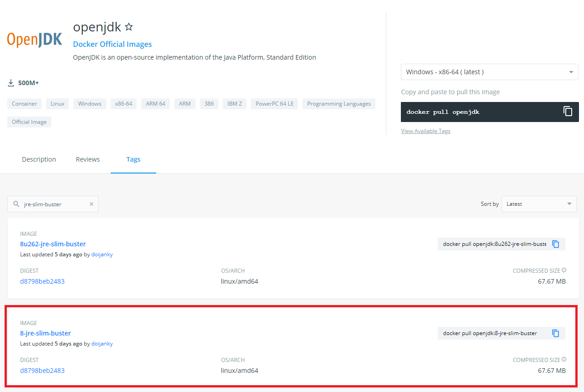Click the OpenJDK description sentence
The image size is (584, 392).
[x=195, y=57]
